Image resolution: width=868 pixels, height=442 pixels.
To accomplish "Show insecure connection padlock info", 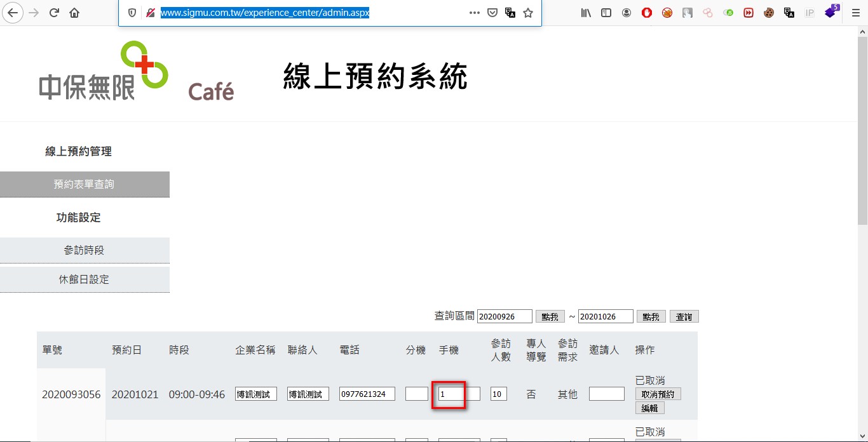I will point(151,13).
